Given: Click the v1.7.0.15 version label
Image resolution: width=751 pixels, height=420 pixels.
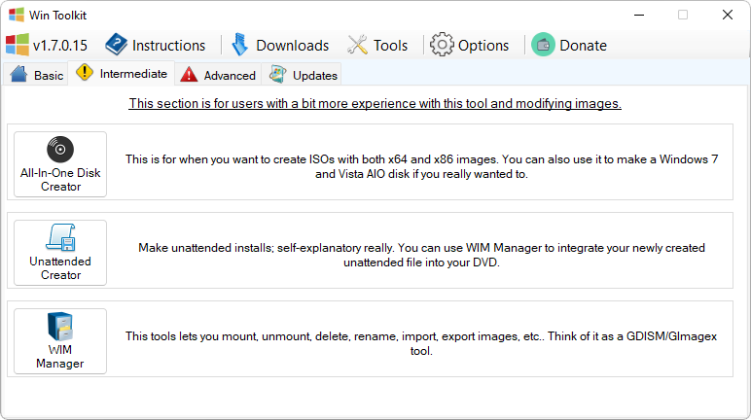Looking at the screenshot, I should (x=60, y=45).
